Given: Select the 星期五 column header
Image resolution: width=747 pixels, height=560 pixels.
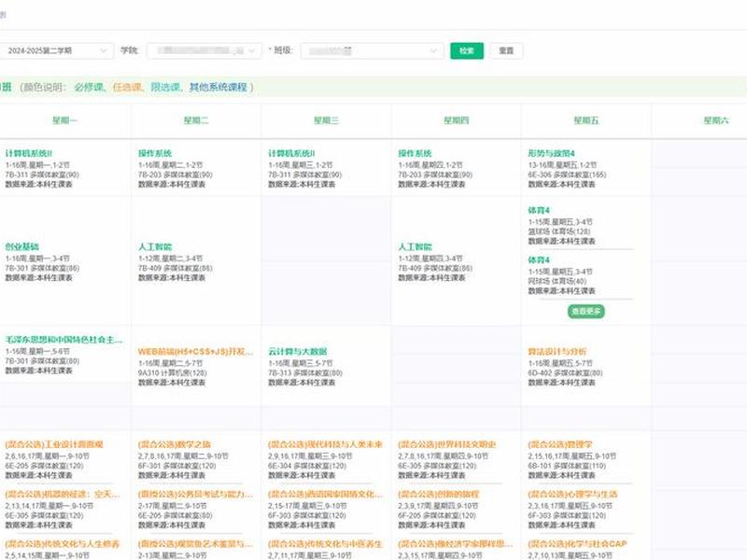Looking at the screenshot, I should (x=586, y=120).
